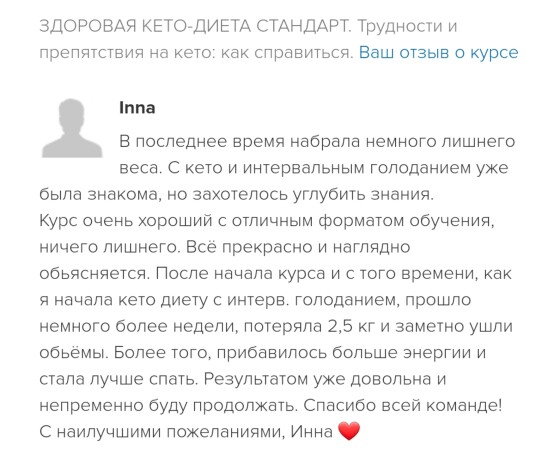Click the line 'В последнее время набрала'

click(239, 141)
